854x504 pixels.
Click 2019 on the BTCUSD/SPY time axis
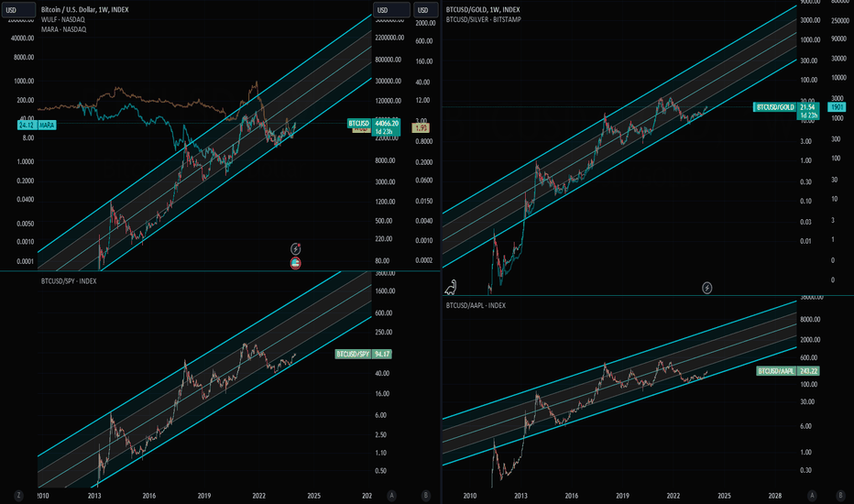coord(204,496)
